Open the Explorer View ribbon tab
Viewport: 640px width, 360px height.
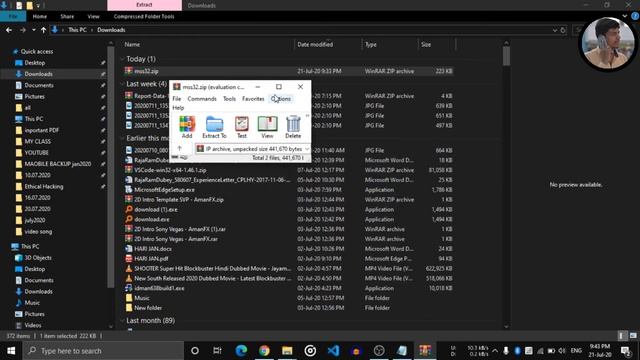[93, 16]
